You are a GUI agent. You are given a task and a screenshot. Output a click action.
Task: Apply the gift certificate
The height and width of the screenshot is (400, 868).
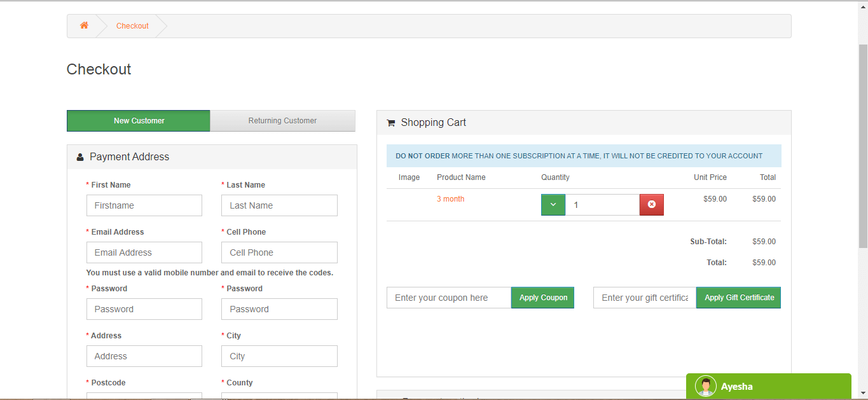click(x=739, y=298)
